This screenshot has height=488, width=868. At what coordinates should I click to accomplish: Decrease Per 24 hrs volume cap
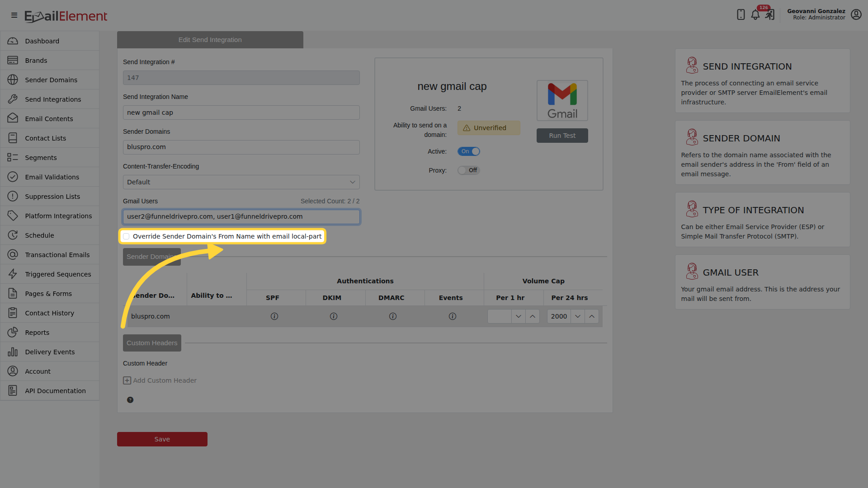pos(578,316)
